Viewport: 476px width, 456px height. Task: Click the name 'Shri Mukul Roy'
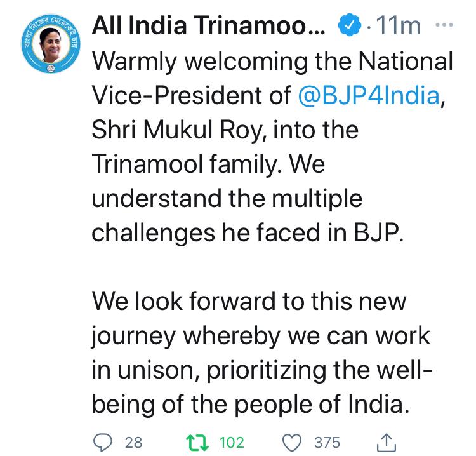[176, 130]
